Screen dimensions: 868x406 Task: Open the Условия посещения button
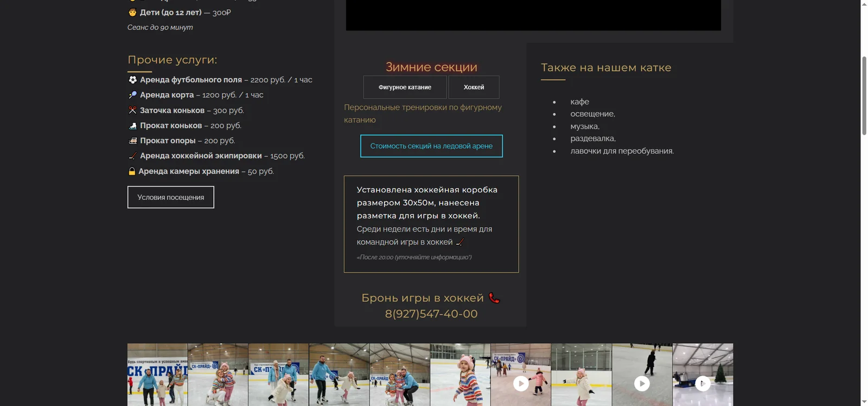pyautogui.click(x=171, y=197)
